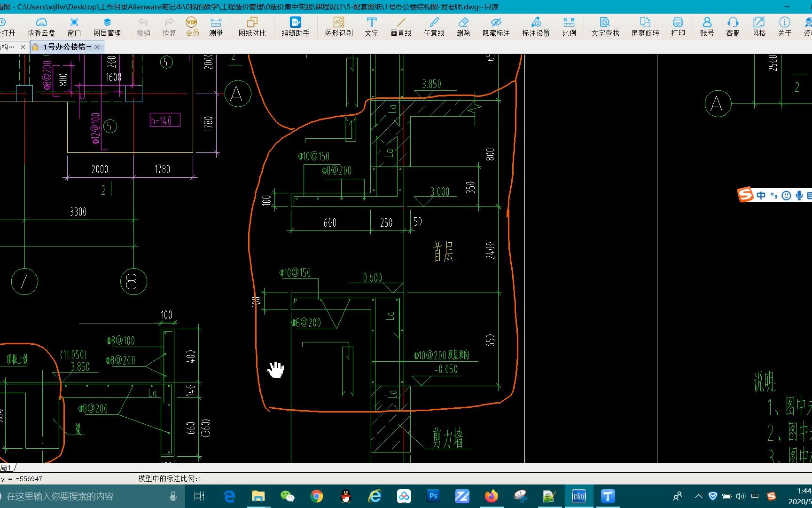
Task: Start 图形识别 shape recognition
Action: pos(339,27)
